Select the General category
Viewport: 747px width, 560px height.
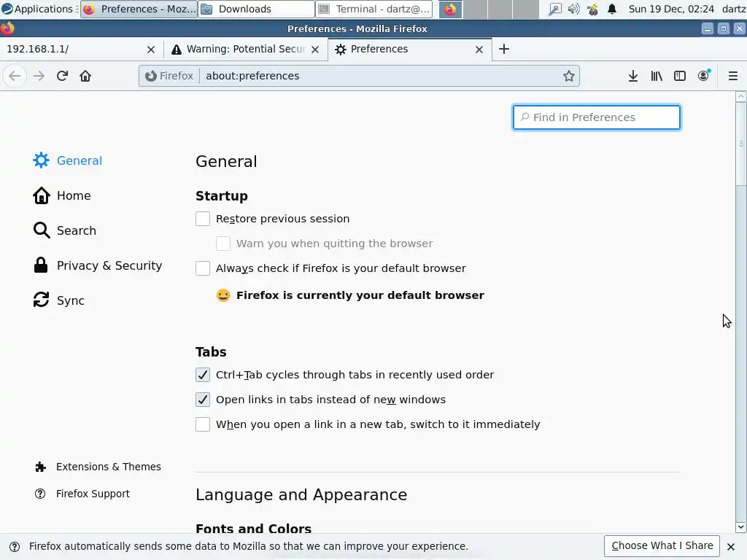tap(68, 160)
